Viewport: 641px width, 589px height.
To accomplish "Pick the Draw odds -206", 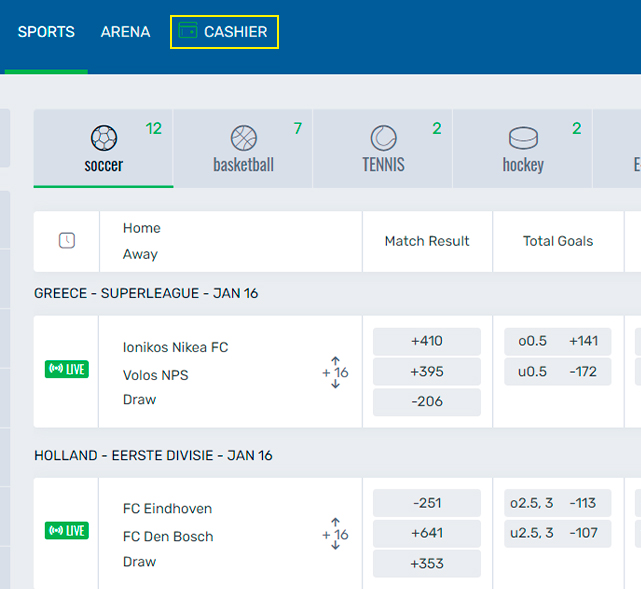I will 427,402.
